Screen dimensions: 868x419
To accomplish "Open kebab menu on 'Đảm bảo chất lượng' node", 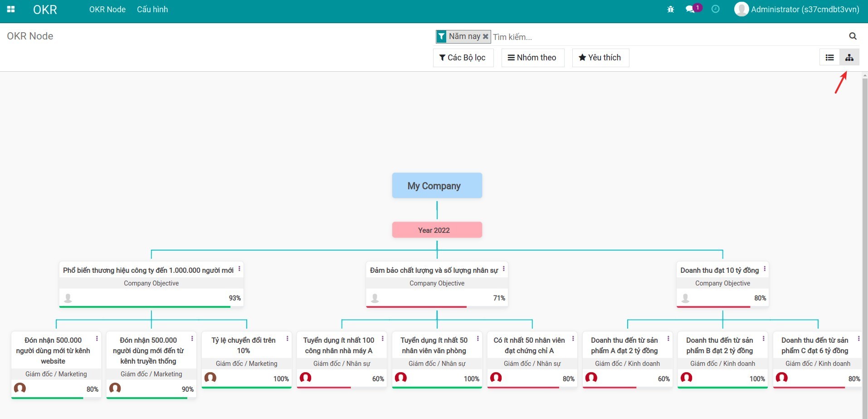I will (x=503, y=269).
